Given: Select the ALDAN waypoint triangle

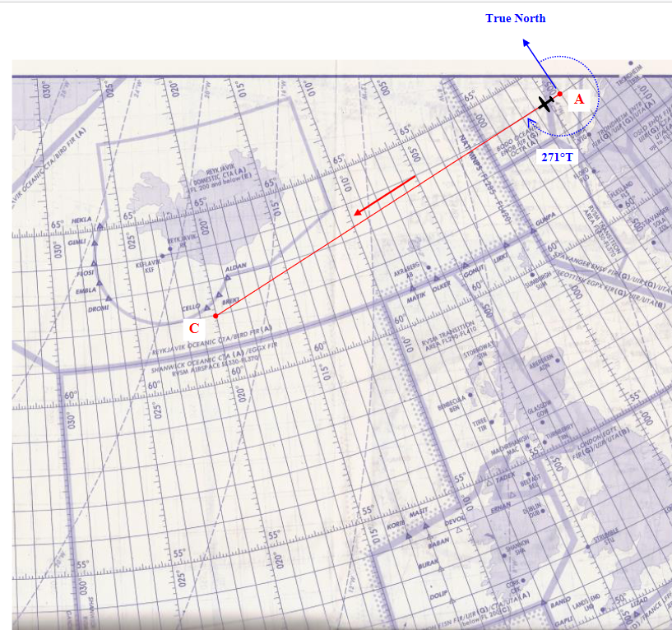Looking at the screenshot, I should (228, 277).
